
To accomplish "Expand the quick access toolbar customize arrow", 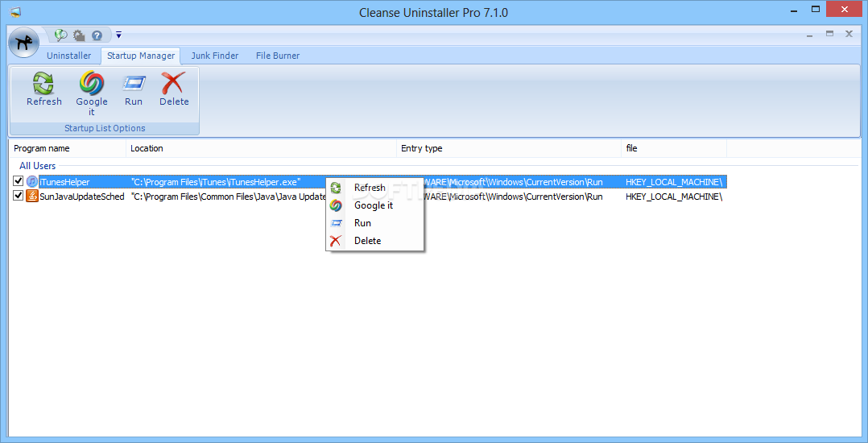I will (x=118, y=35).
